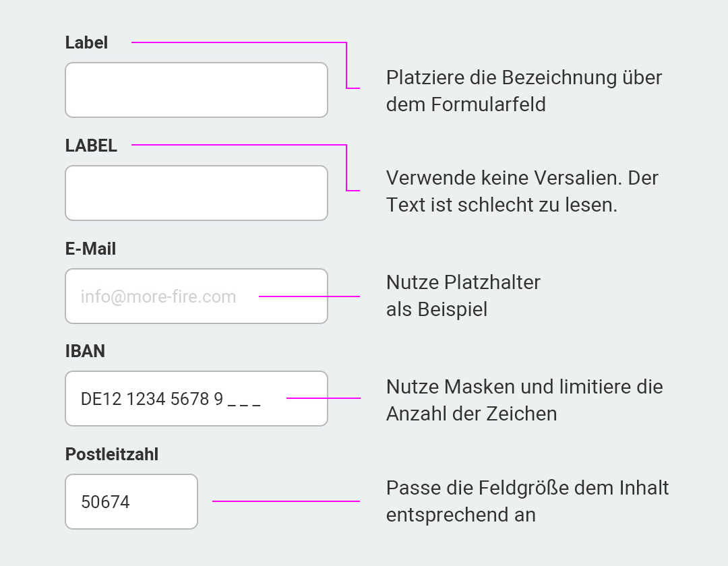728x566 pixels.
Task: Click the bold 'Label' field caption
Action: (86, 42)
